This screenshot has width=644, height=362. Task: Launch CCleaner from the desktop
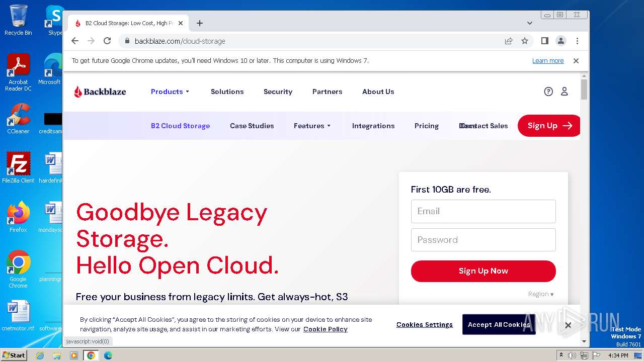[18, 119]
